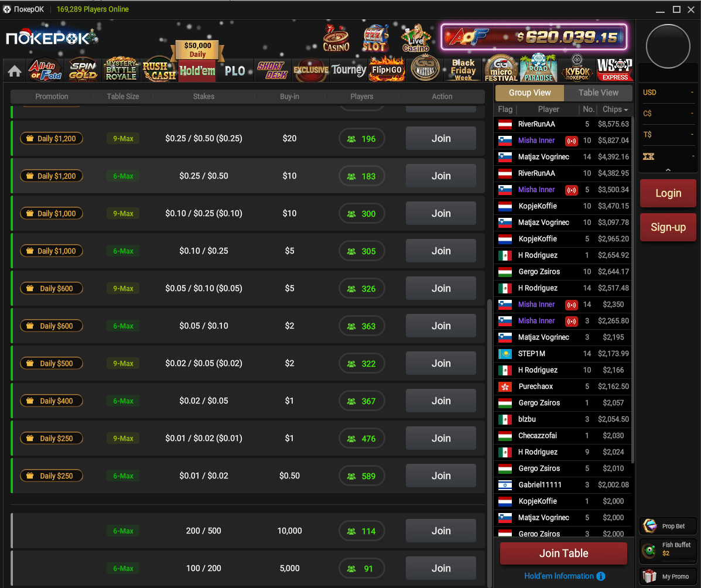Switch to Table View

click(598, 93)
